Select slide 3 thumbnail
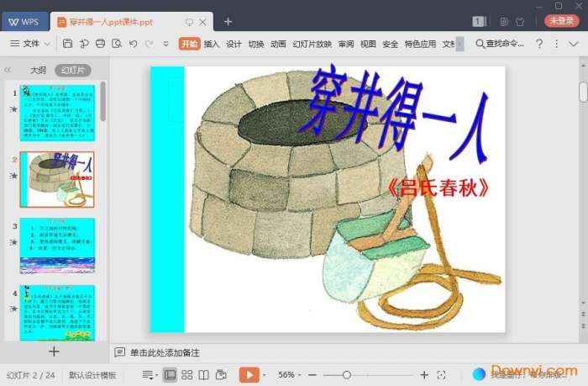Image resolution: width=588 pixels, height=386 pixels. point(57,246)
